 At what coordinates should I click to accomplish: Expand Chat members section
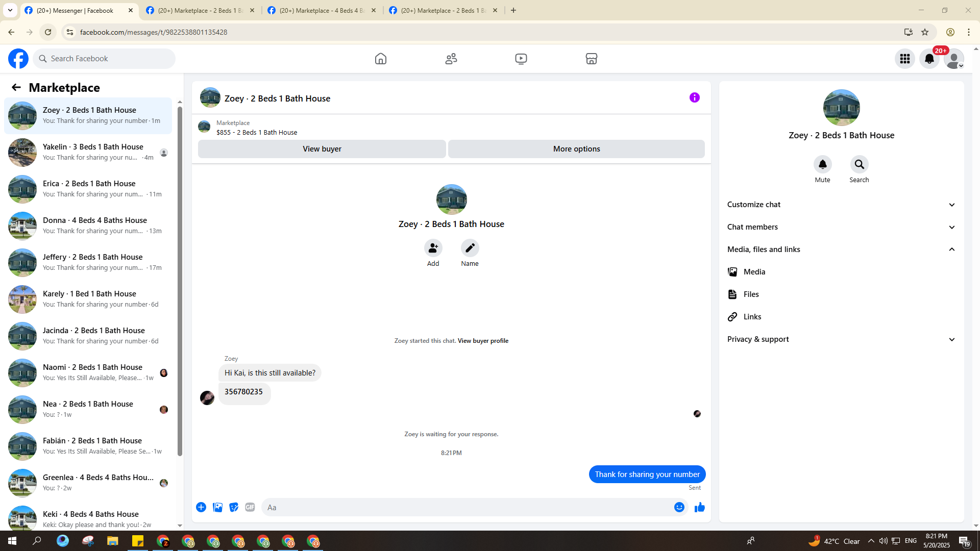[x=841, y=227]
